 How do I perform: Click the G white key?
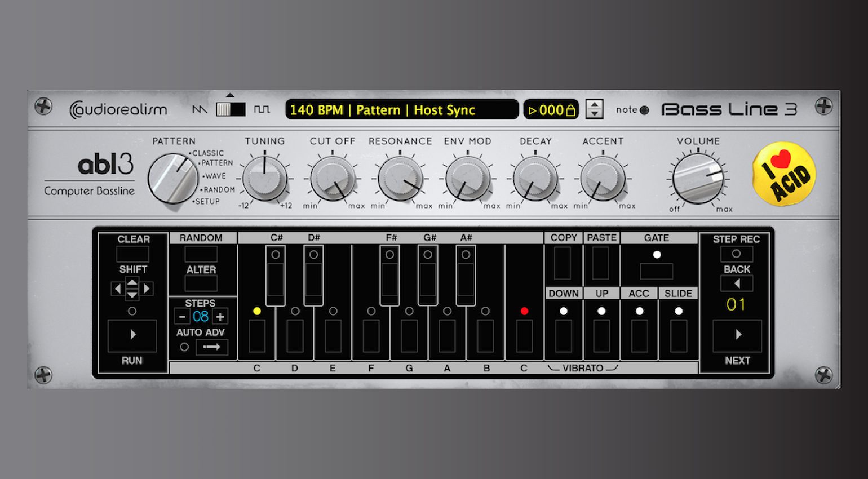click(x=409, y=335)
